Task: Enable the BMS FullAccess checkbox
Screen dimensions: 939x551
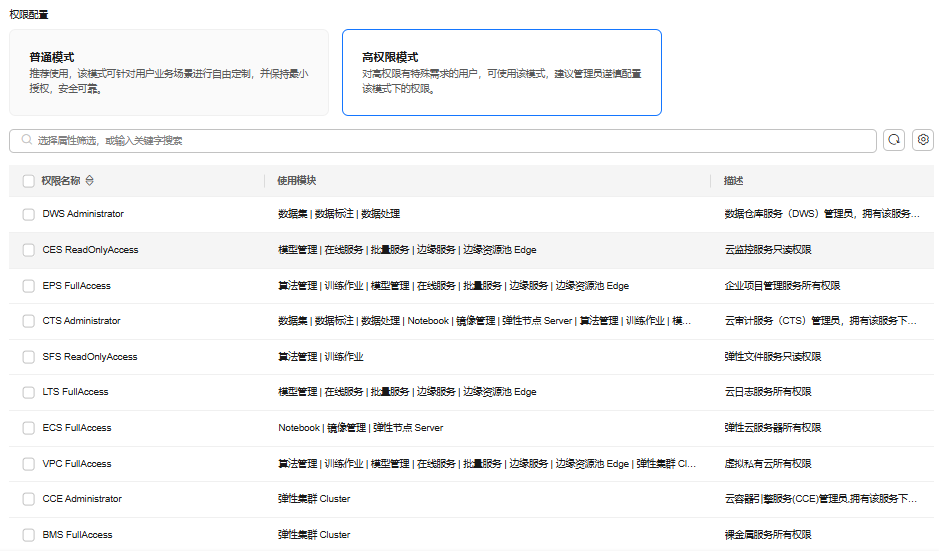Action: (28, 535)
